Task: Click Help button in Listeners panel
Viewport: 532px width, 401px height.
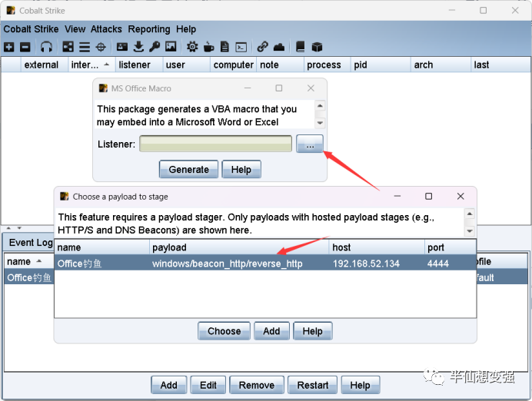Action: click(360, 385)
